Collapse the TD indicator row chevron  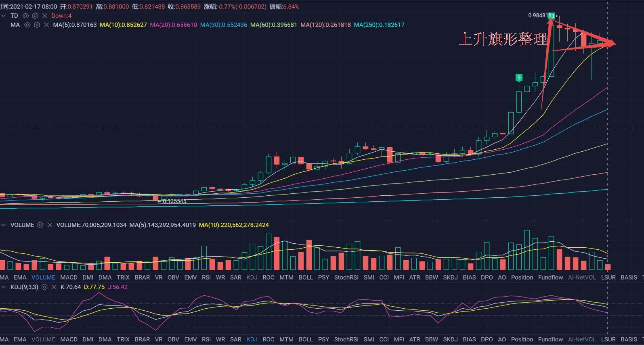tap(4, 16)
